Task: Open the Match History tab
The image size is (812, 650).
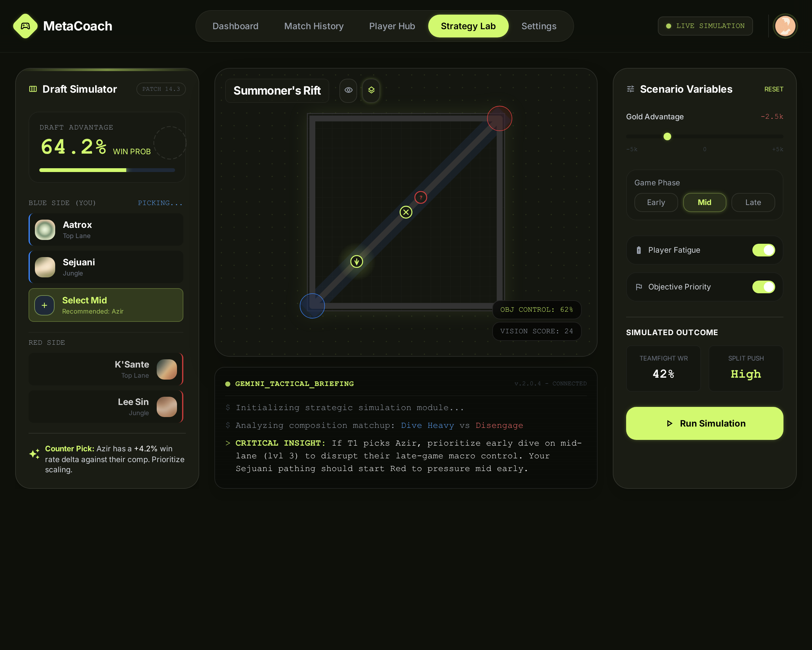Action: (314, 26)
